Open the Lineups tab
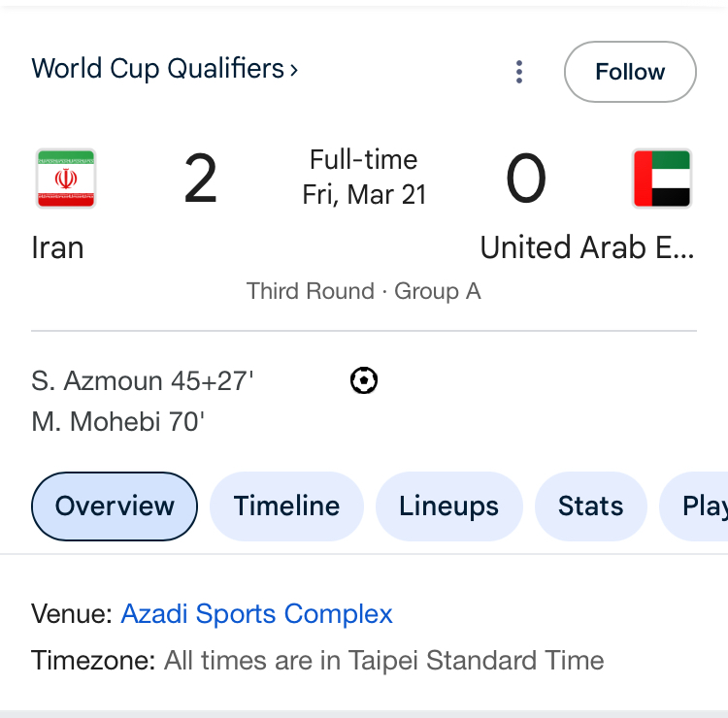The image size is (728, 718). [x=448, y=506]
